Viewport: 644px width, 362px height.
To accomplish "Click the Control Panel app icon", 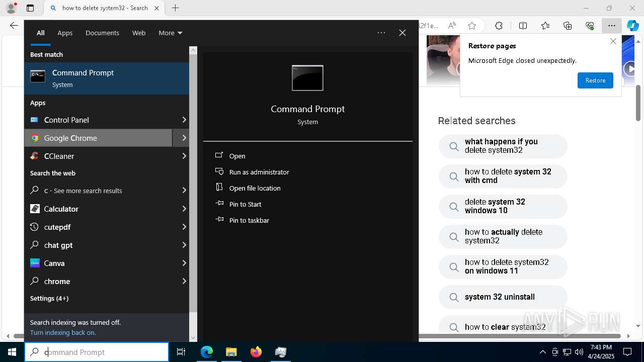I will [34, 120].
